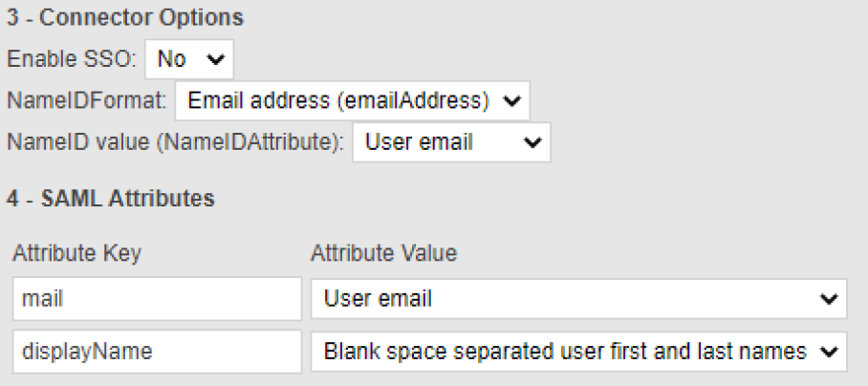
Task: Click the 'NameIDFormat:' label
Action: coord(88,101)
